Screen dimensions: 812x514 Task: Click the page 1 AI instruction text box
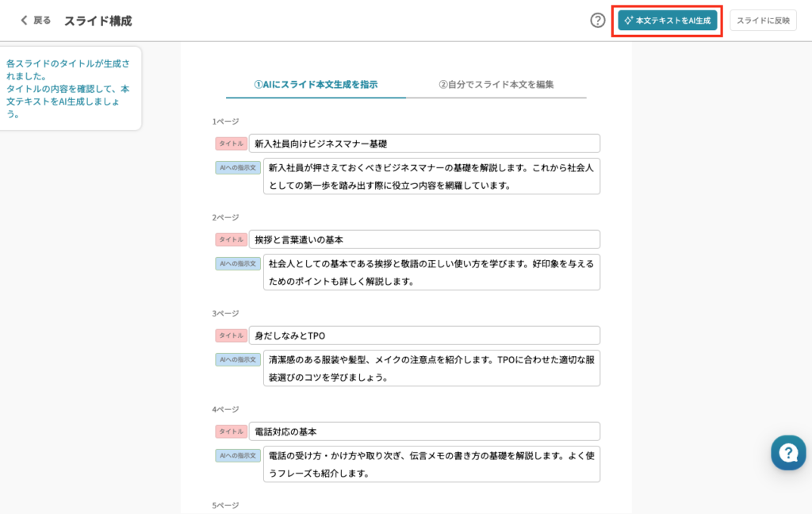[x=431, y=176]
